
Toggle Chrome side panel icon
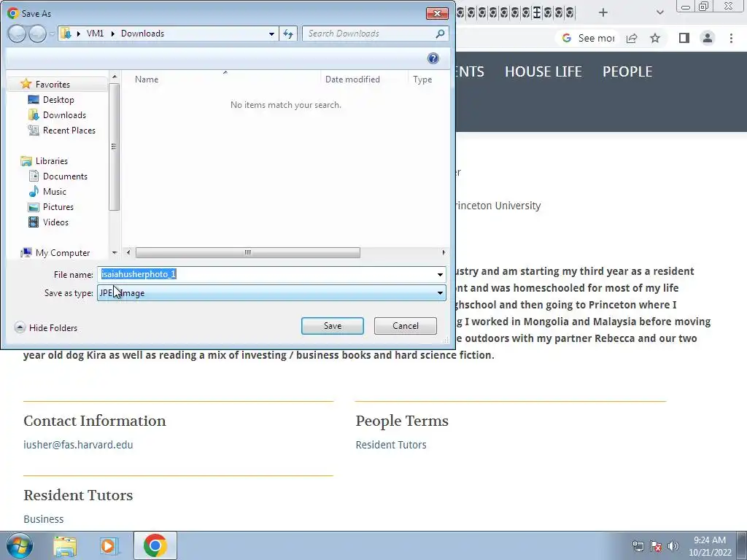tap(684, 38)
